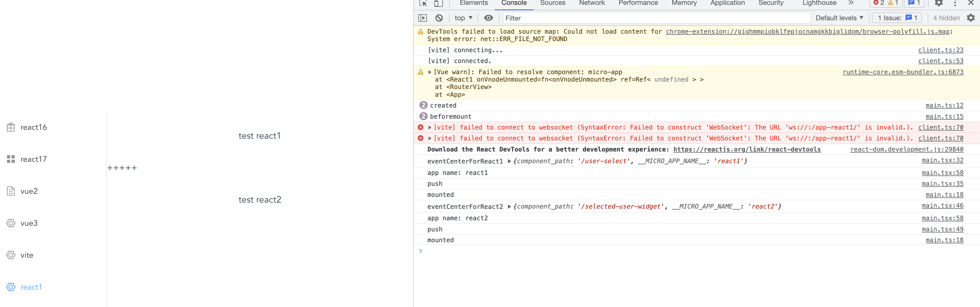The width and height of the screenshot is (980, 307).
Task: Click the 'created' count badge 2
Action: click(x=423, y=105)
